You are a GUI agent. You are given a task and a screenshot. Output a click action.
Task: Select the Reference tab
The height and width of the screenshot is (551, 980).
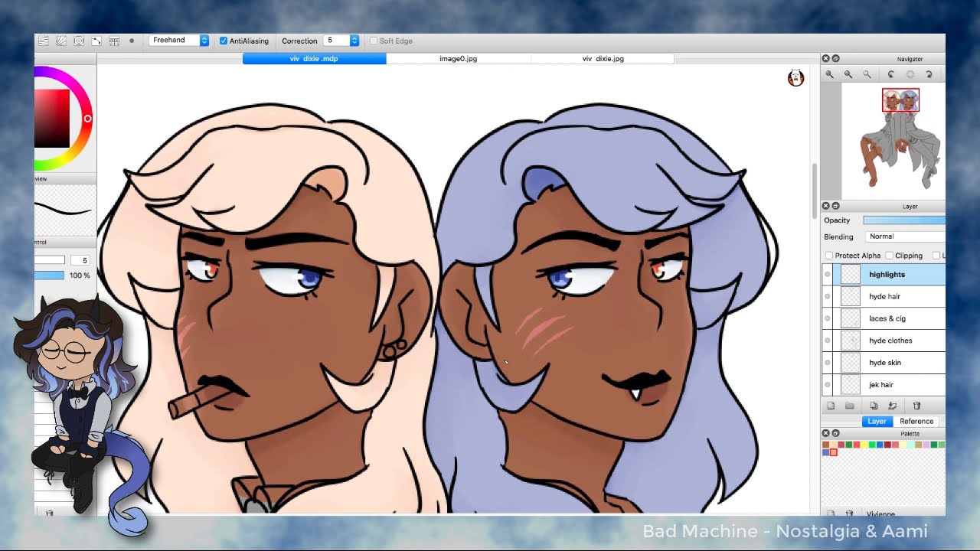[x=916, y=421]
